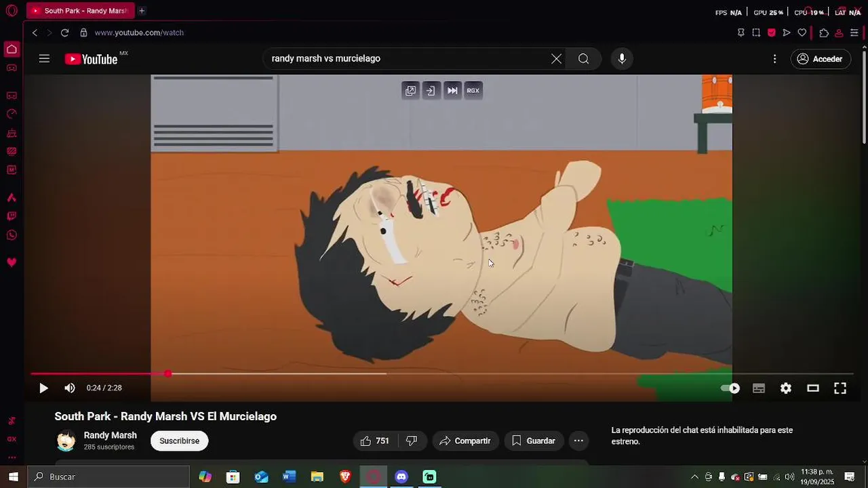Open File Explorer from taskbar
The height and width of the screenshot is (488, 868).
click(317, 477)
